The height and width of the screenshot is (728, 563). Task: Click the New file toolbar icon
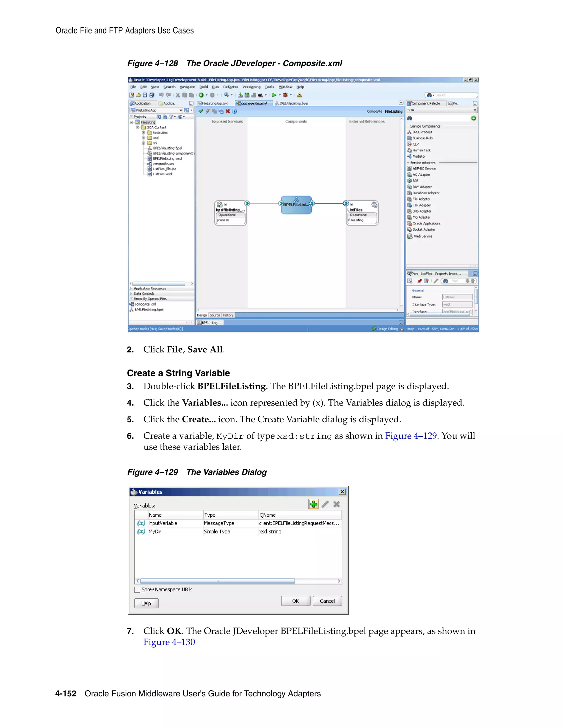coord(132,95)
